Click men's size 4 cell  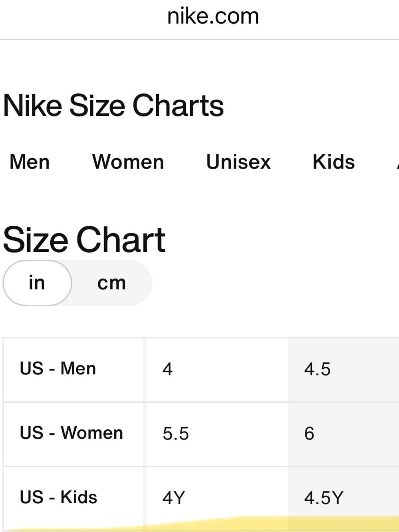(217, 370)
